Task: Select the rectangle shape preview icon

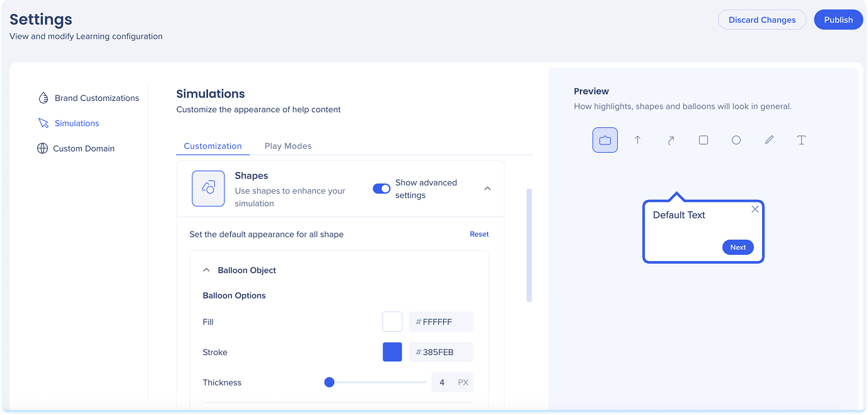Action: click(703, 140)
